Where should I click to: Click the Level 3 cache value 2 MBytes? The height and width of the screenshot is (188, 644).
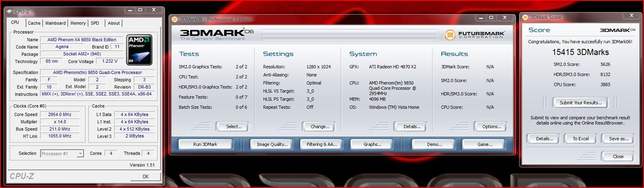click(135, 136)
